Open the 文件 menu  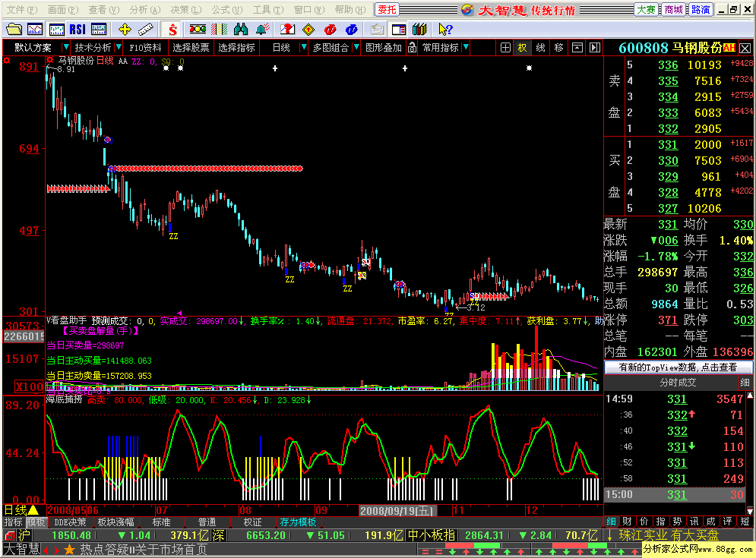22,9
